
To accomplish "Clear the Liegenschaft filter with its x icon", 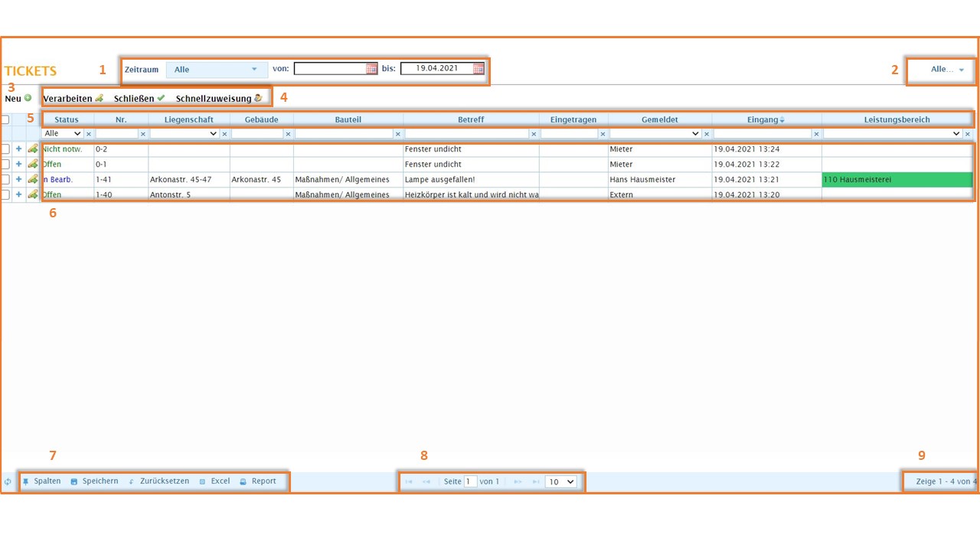I will [224, 134].
